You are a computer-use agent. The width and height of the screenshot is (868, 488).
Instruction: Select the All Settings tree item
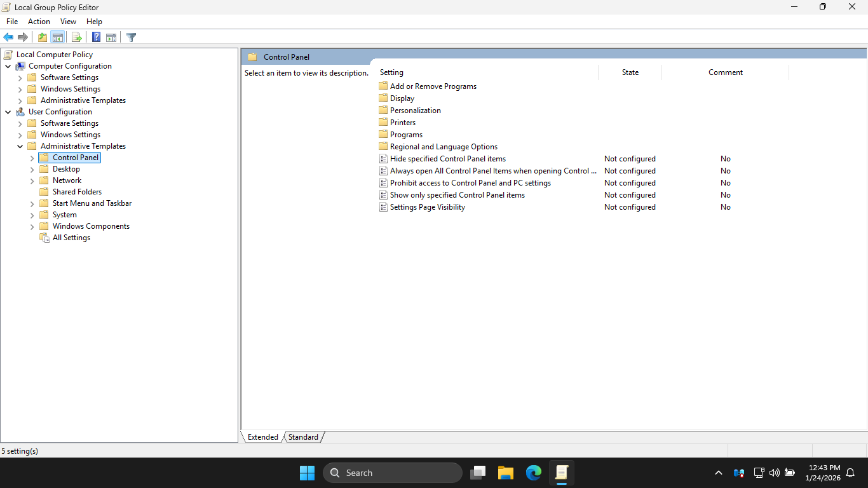(x=71, y=238)
